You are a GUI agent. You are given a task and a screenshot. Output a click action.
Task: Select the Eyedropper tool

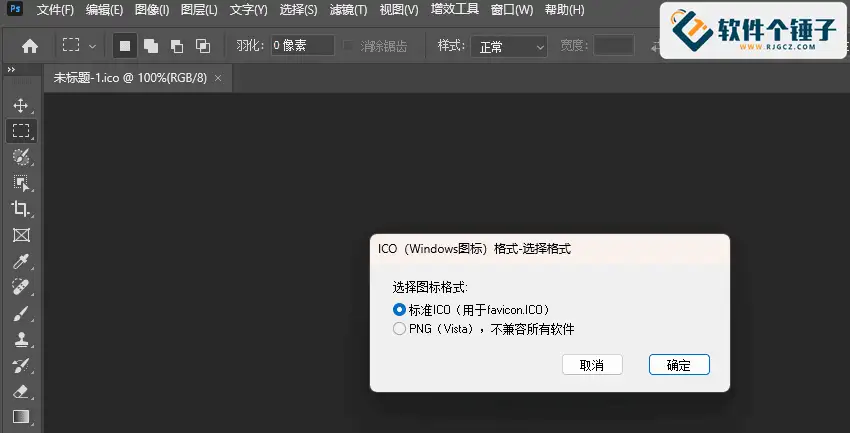(x=21, y=261)
